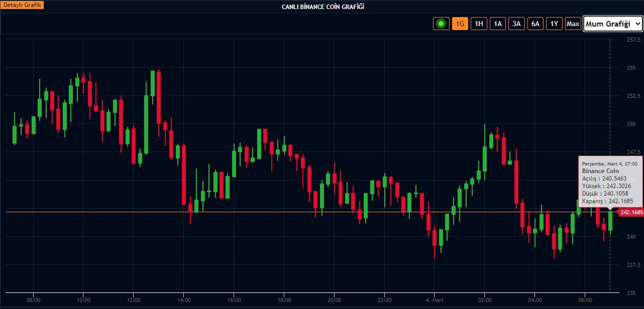
Task: Click the 06:00 time axis label
Action: pyautogui.click(x=585, y=300)
